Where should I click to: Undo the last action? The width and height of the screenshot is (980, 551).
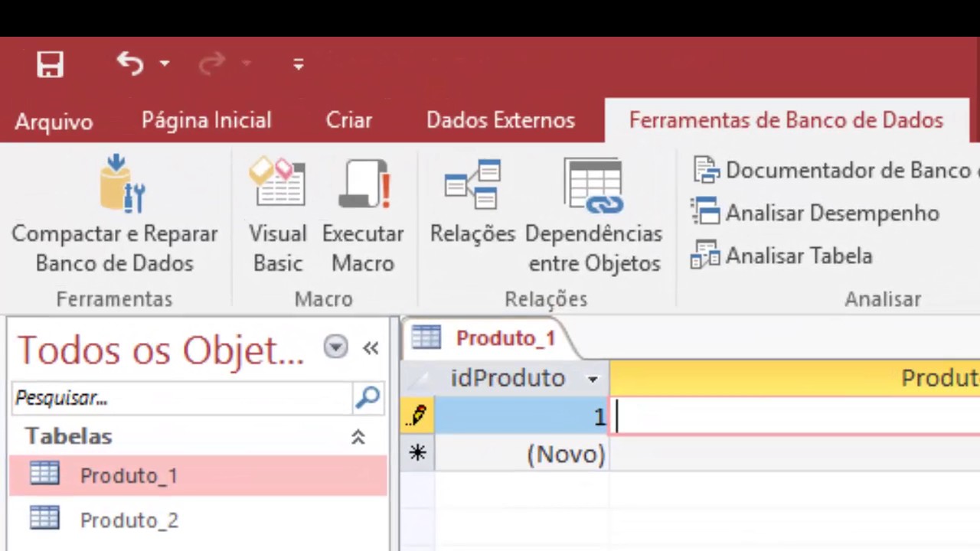130,64
